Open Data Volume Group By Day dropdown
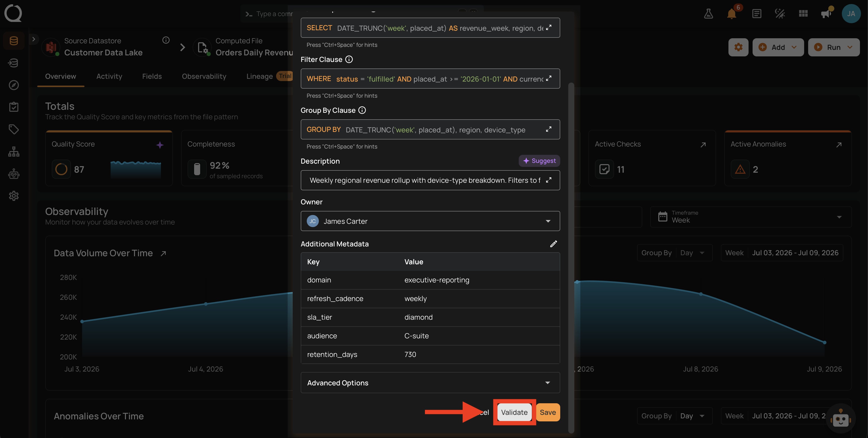Image resolution: width=868 pixels, height=438 pixels. (675, 253)
